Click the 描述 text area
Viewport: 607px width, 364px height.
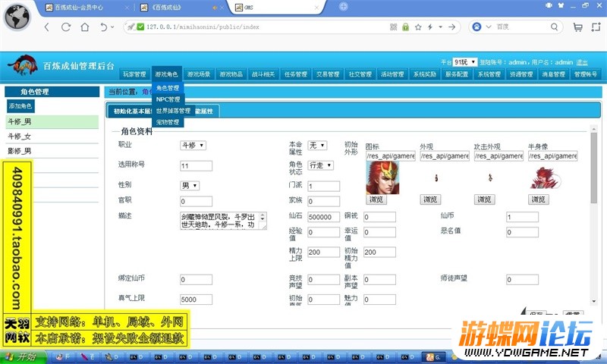point(223,221)
